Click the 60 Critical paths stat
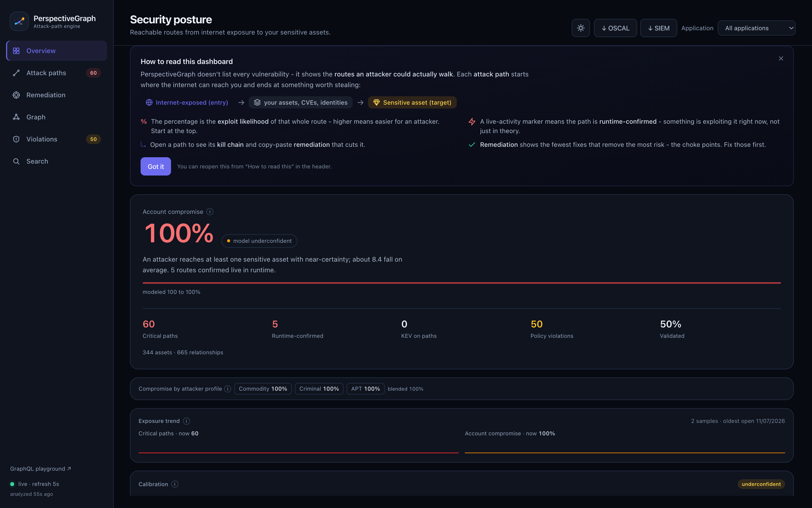 pos(160,329)
